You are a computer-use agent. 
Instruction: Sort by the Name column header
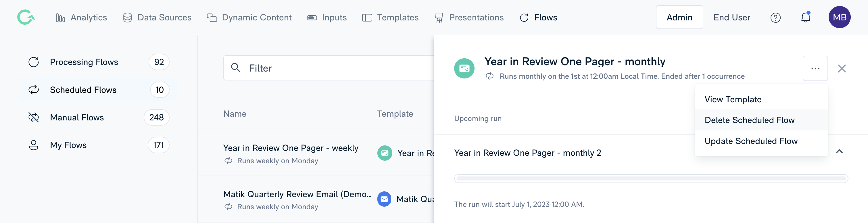[x=235, y=114]
